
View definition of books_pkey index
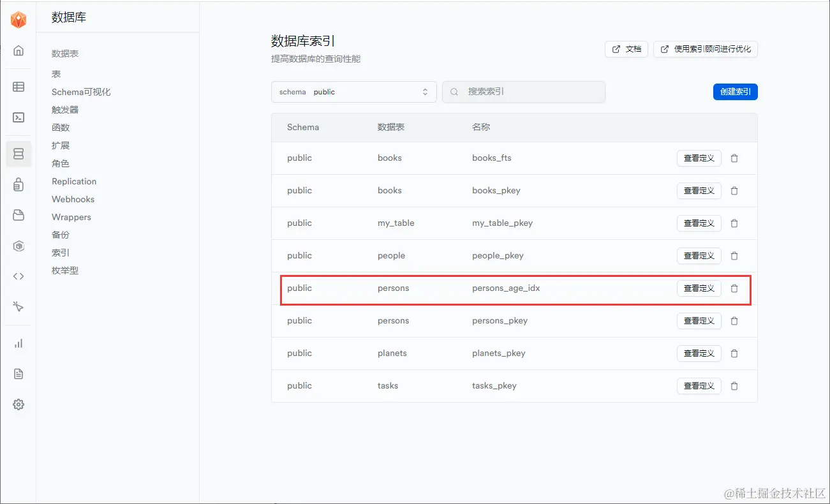coord(699,191)
